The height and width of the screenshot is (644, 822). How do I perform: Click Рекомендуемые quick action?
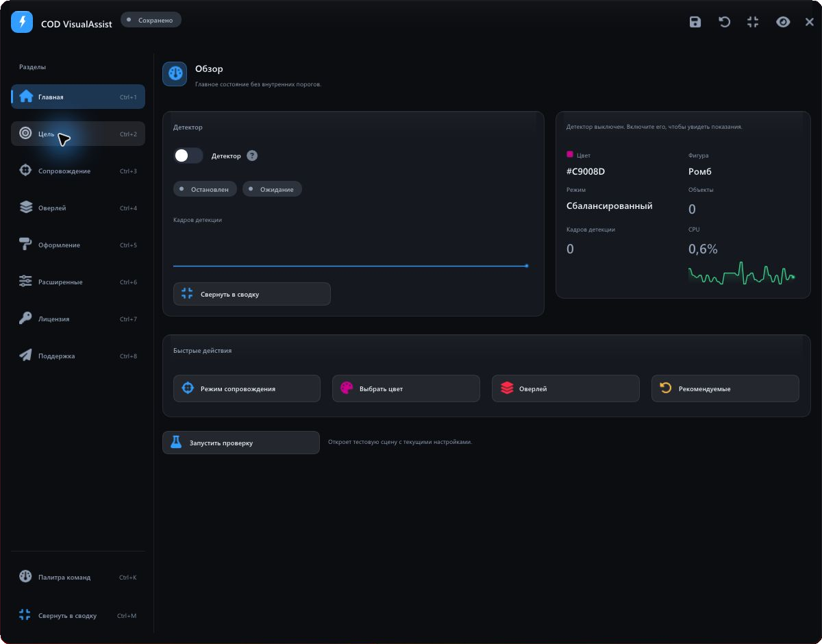725,388
